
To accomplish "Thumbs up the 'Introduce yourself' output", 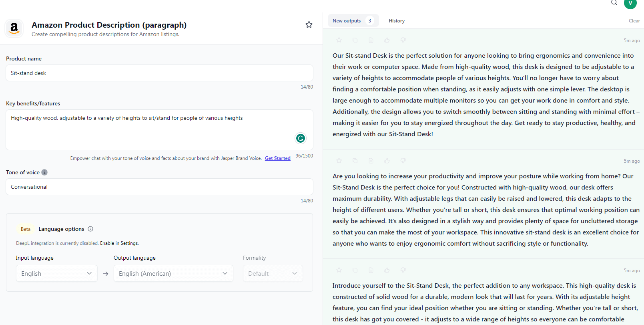I will pyautogui.click(x=387, y=270).
